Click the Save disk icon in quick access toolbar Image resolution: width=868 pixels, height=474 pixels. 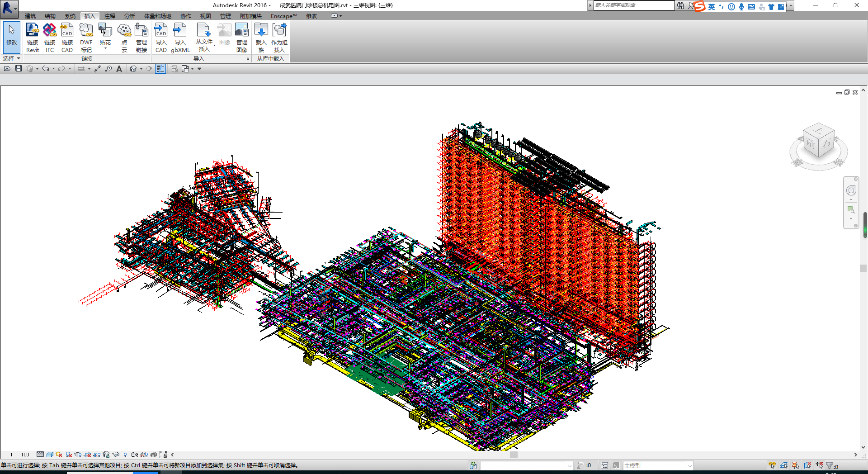[19, 69]
